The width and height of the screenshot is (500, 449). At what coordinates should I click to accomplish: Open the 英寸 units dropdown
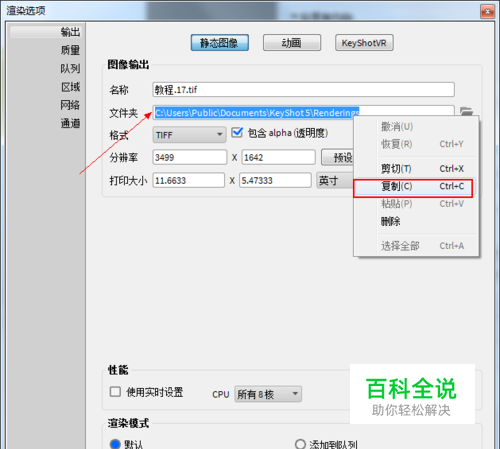[335, 180]
